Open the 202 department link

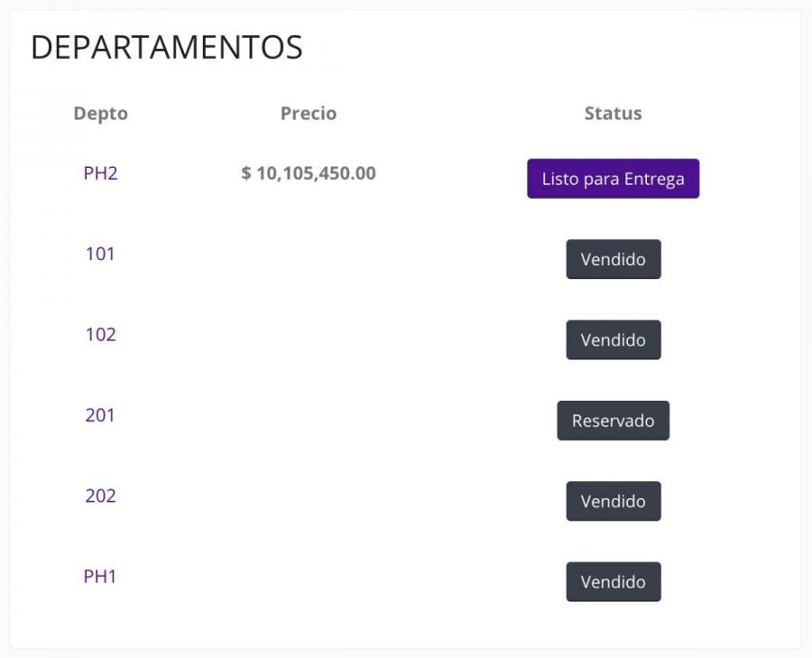(x=100, y=496)
